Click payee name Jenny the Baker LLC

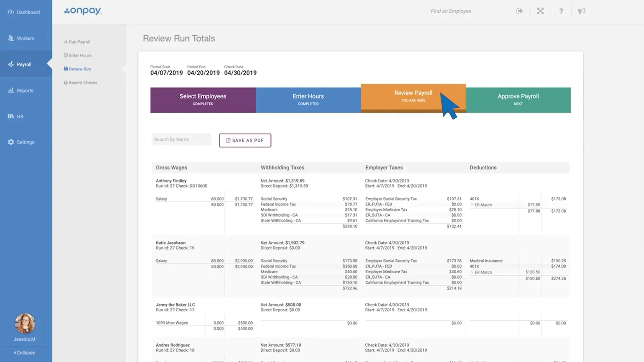(x=175, y=304)
